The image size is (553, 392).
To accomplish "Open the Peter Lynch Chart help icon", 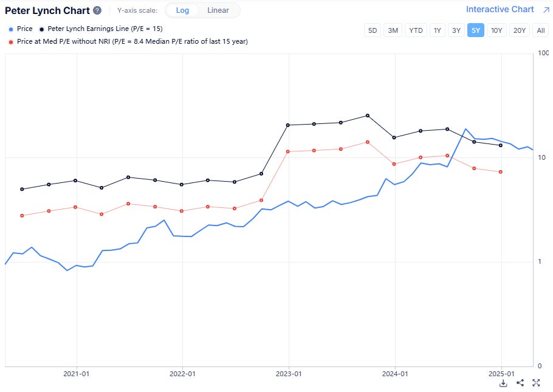I will (97, 10).
